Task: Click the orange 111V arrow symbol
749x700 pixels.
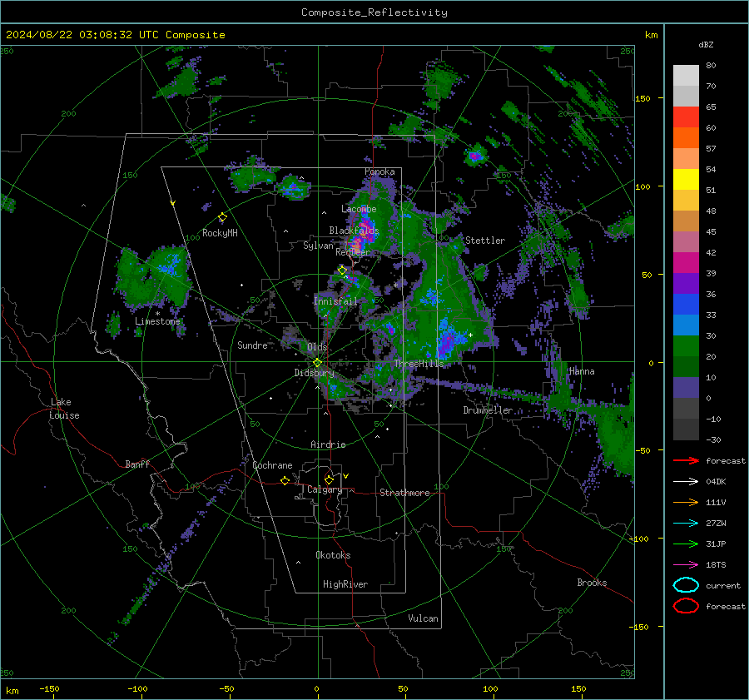Action: [686, 502]
